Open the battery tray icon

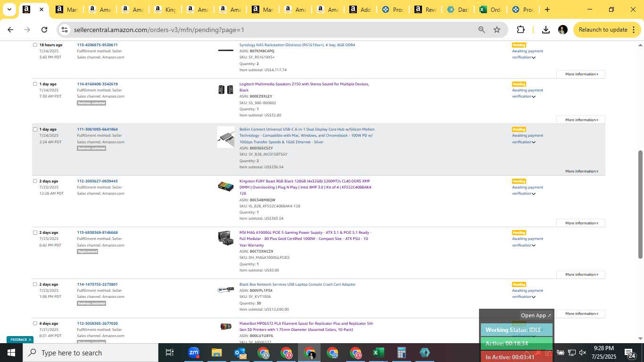(x=561, y=353)
